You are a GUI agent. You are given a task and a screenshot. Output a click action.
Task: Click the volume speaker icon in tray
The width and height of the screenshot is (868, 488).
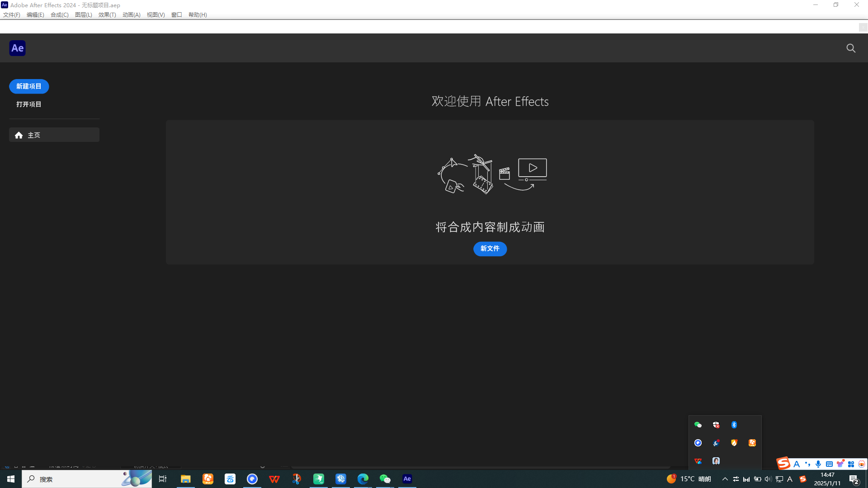tap(768, 479)
